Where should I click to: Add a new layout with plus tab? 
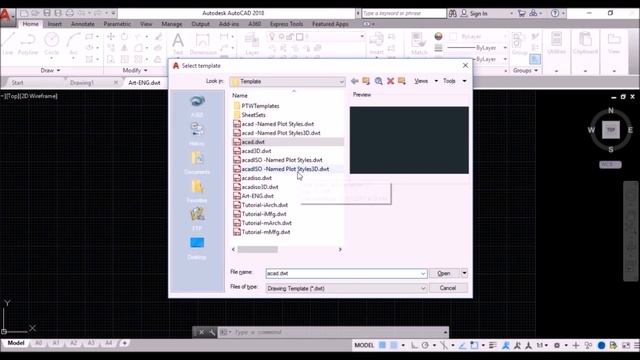(124, 343)
